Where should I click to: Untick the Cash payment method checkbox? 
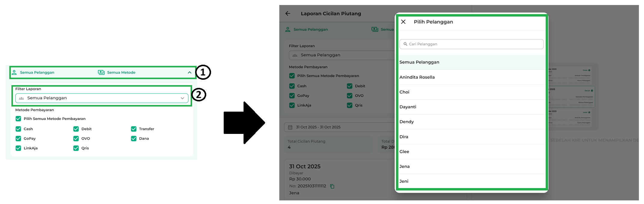(18, 129)
